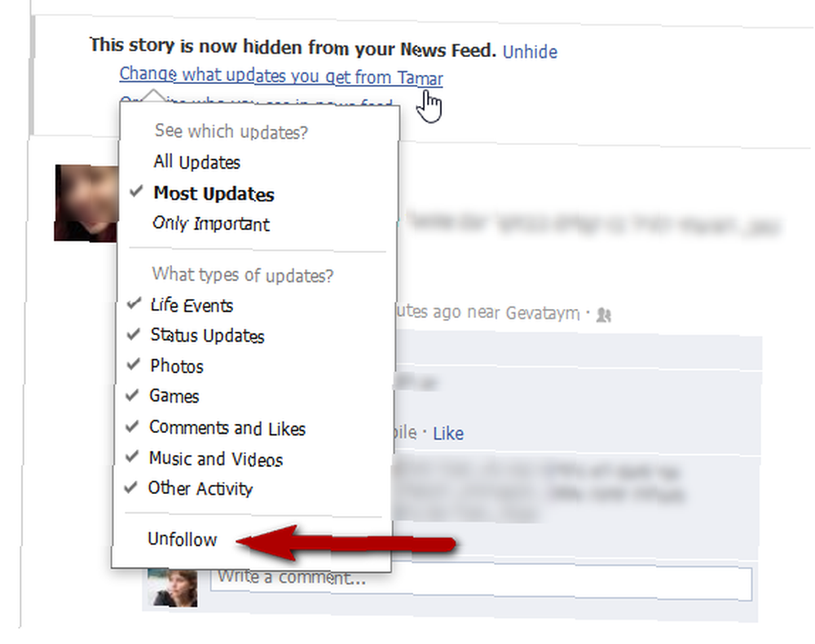The height and width of the screenshot is (644, 815).
Task: Click the friends audience icon near Gevataym
Action: (603, 315)
